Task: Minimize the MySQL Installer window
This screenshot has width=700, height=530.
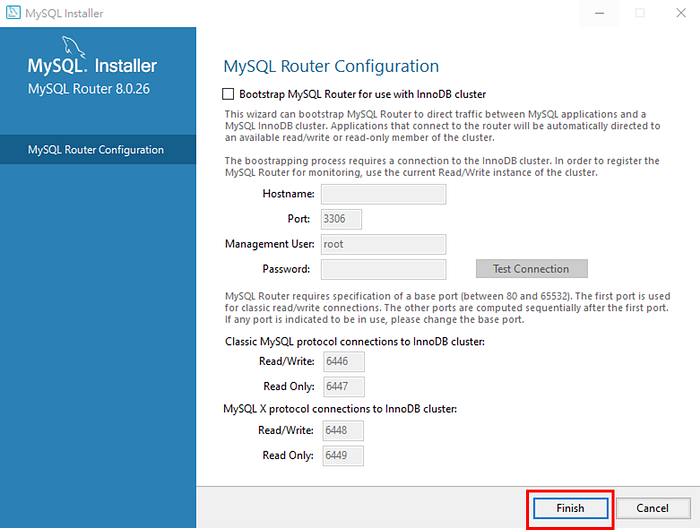Action: (x=600, y=13)
